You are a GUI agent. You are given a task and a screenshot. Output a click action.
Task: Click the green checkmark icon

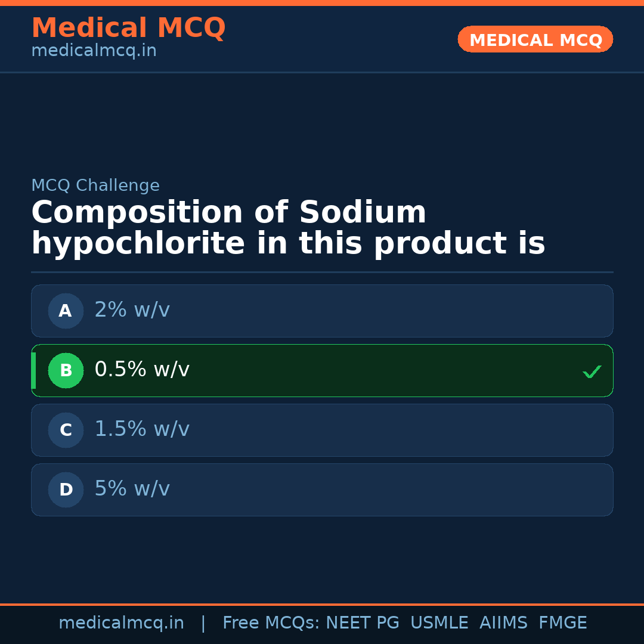coord(592,371)
